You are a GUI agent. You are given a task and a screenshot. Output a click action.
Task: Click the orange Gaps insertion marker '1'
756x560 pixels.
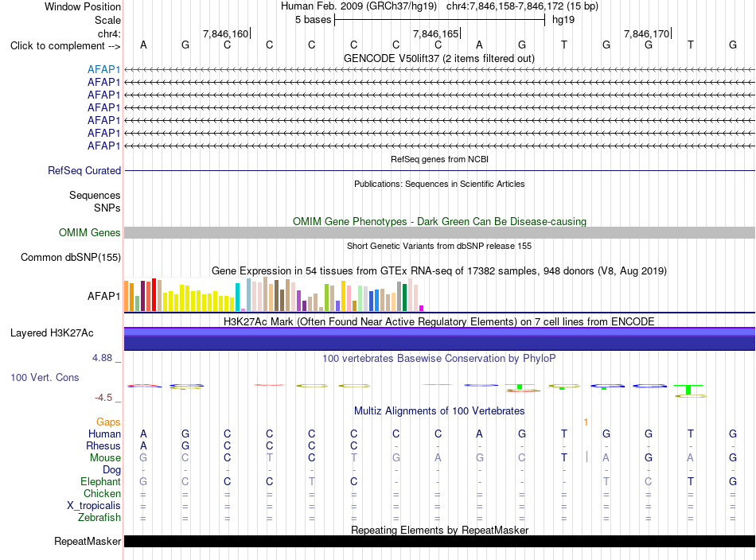click(586, 422)
